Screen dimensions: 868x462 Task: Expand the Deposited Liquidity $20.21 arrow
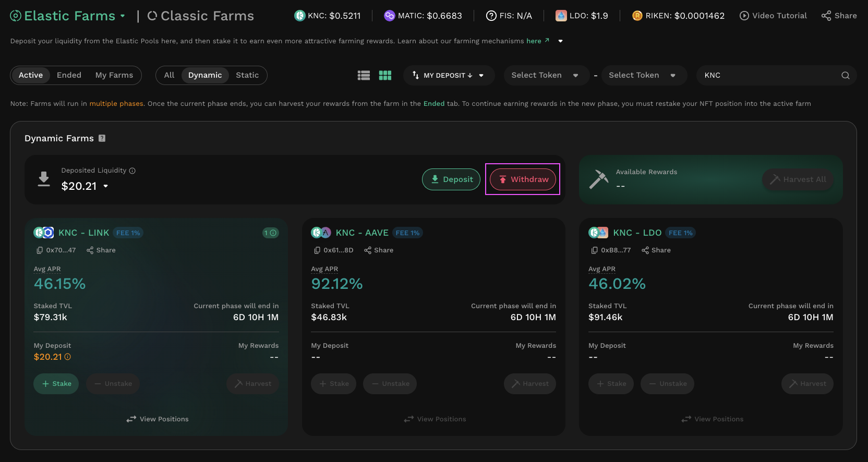pyautogui.click(x=106, y=186)
